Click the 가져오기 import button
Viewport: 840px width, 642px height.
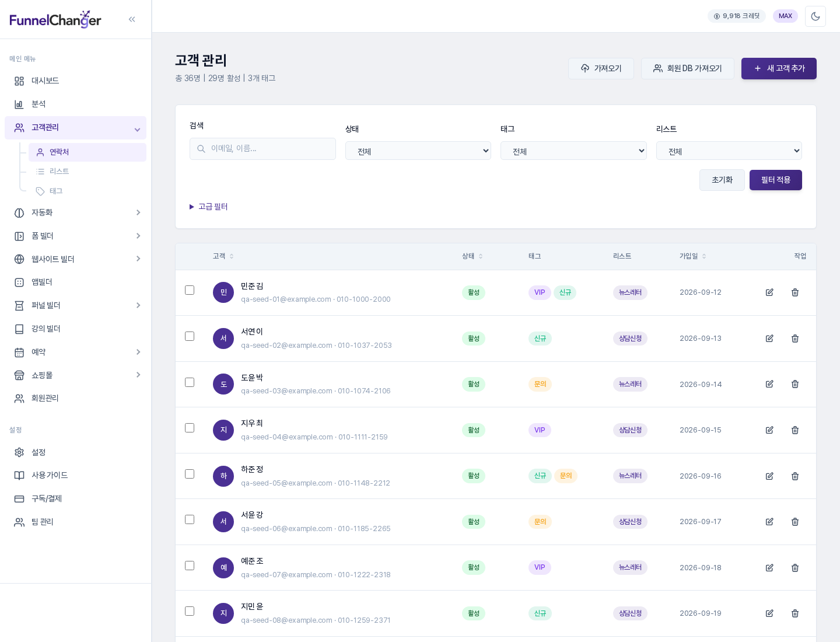tap(601, 68)
